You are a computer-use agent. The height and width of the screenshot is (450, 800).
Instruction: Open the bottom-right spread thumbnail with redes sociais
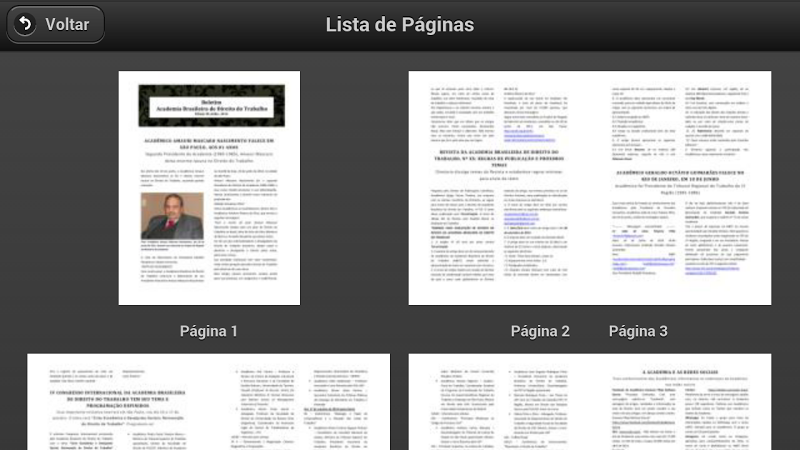coord(590,402)
